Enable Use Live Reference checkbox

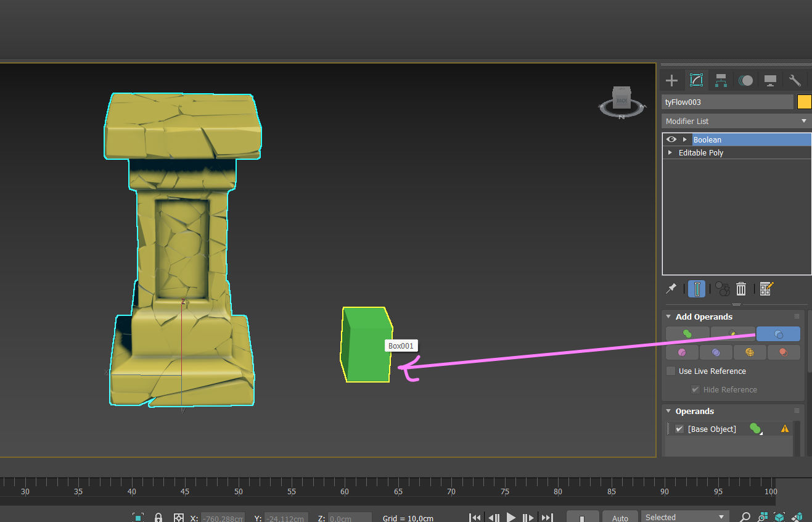click(671, 371)
